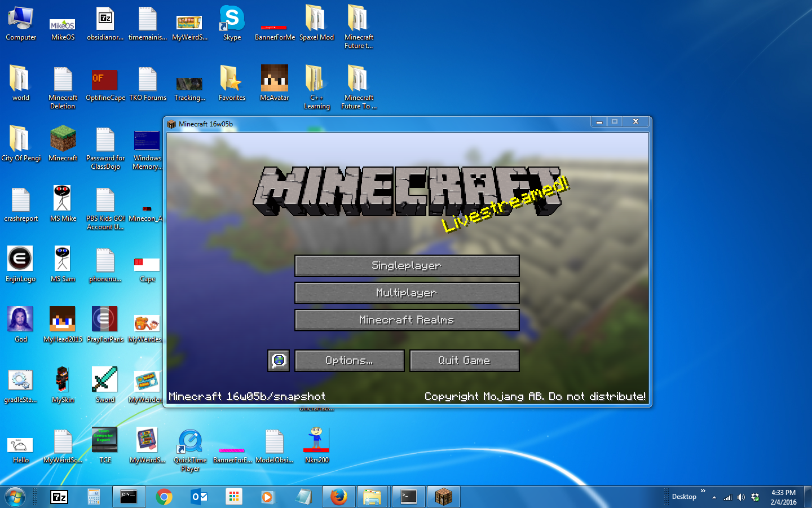Click the Firefox taskbar icon
This screenshot has height=508, width=812.
tap(338, 497)
